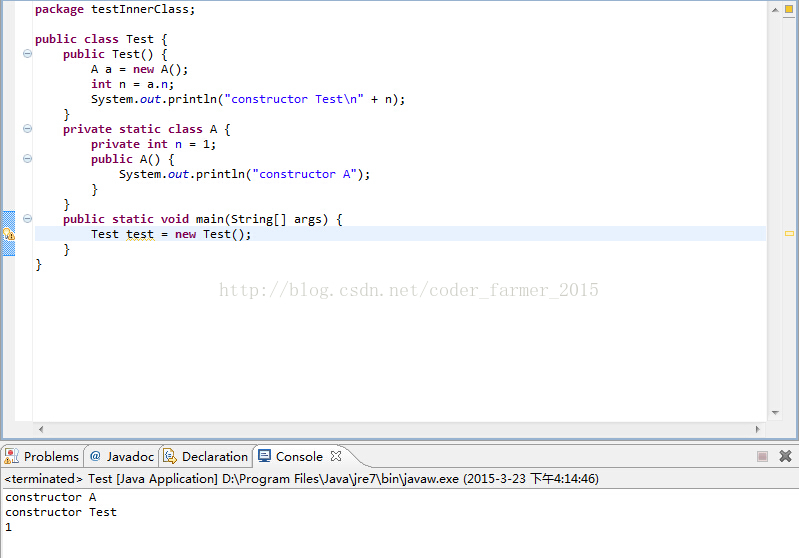The height and width of the screenshot is (558, 799).
Task: Click the editor vertical scrollbar down arrow
Action: coord(775,413)
